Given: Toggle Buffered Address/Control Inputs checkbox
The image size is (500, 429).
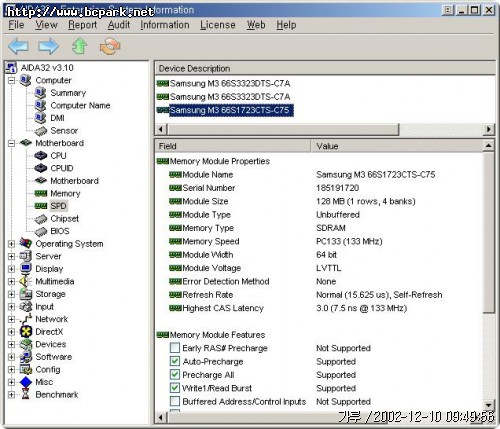Looking at the screenshot, I should tap(175, 401).
